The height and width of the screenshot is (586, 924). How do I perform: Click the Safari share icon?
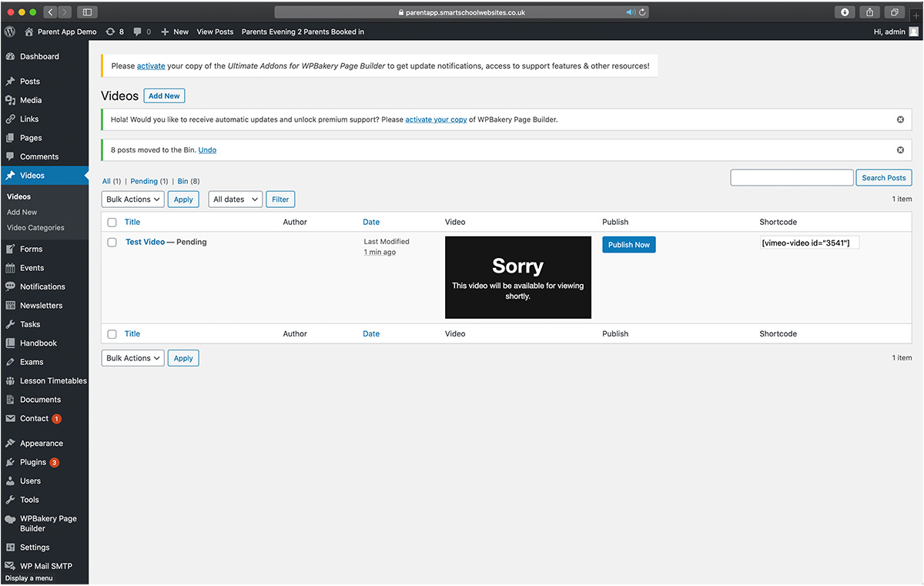point(870,12)
